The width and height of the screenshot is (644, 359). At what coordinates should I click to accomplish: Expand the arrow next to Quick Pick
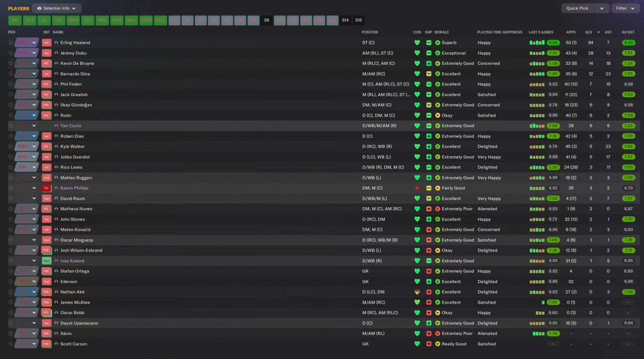602,8
